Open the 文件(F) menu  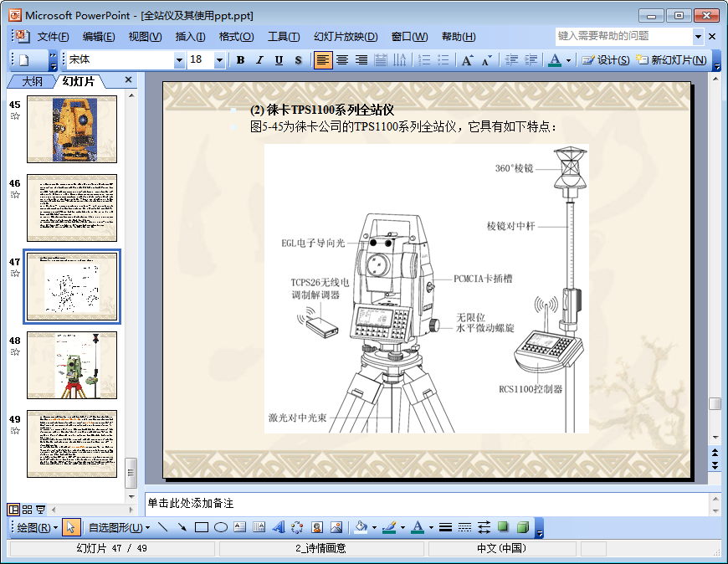point(53,37)
